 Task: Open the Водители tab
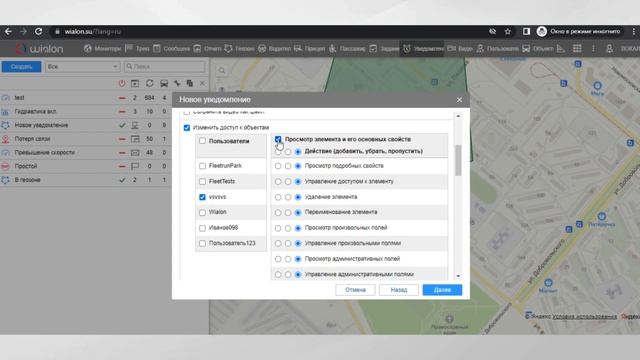click(x=274, y=49)
